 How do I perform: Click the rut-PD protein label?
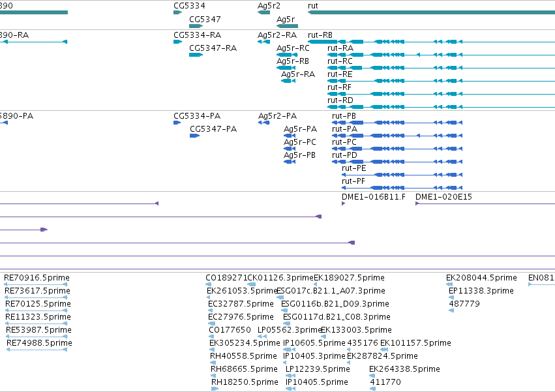[x=344, y=155]
